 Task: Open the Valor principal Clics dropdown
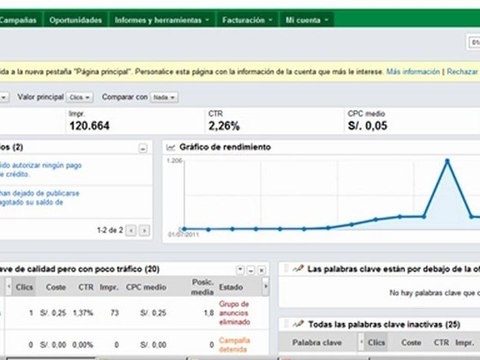80,97
